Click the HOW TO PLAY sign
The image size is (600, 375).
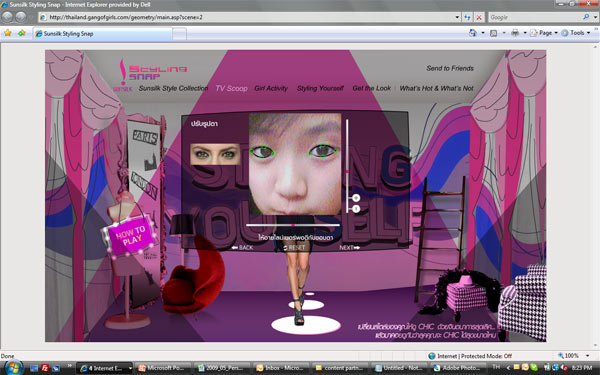[130, 235]
